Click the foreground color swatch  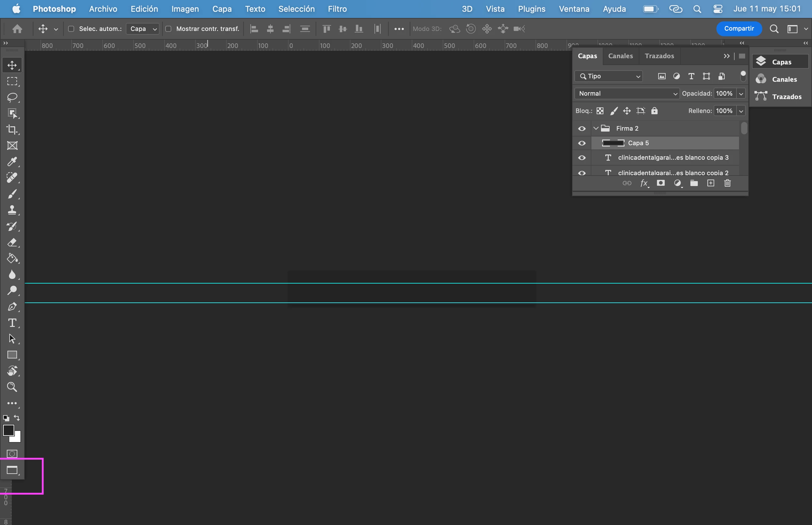coord(8,430)
